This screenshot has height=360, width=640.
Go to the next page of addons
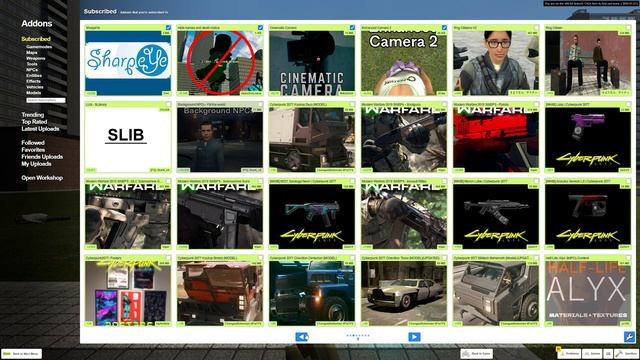(414, 337)
